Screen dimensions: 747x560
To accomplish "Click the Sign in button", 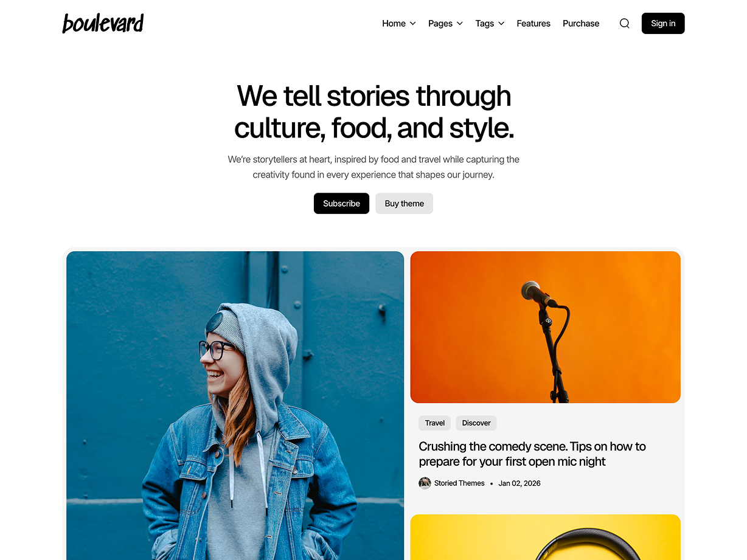I will pyautogui.click(x=663, y=24).
